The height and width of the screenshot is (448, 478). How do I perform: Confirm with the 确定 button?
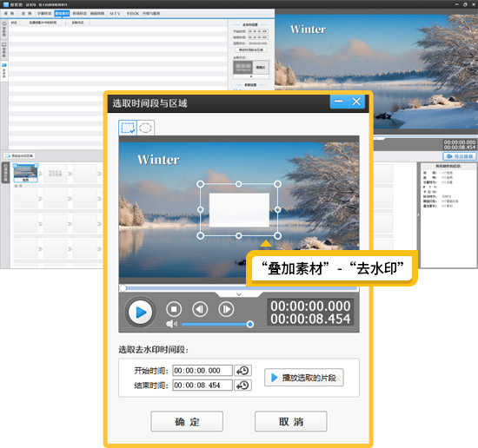pyautogui.click(x=187, y=421)
